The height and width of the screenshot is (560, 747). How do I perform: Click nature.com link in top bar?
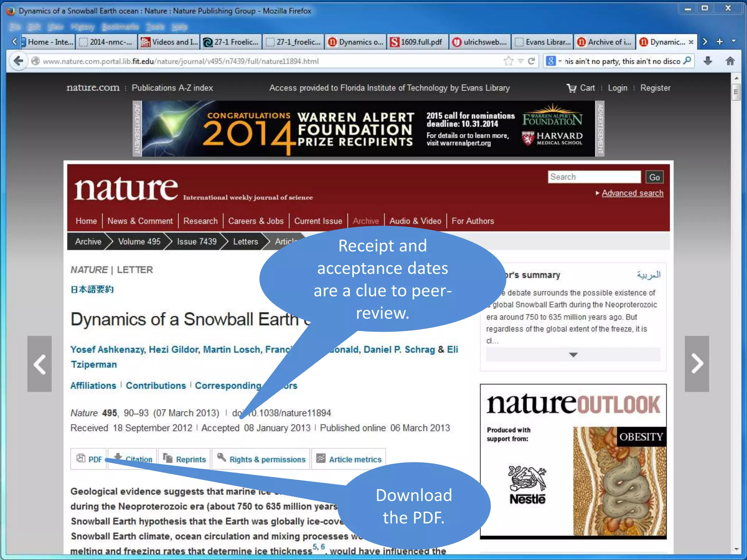tap(93, 87)
